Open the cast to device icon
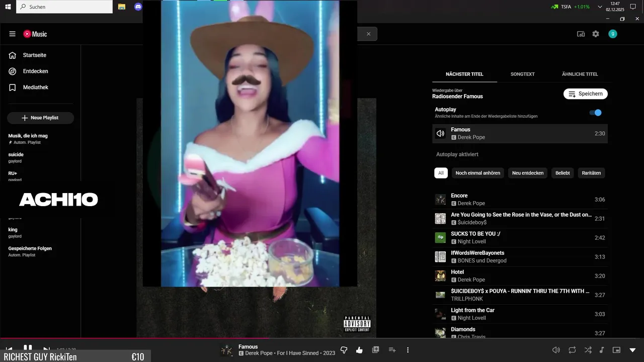The height and width of the screenshot is (362, 644). (581, 34)
